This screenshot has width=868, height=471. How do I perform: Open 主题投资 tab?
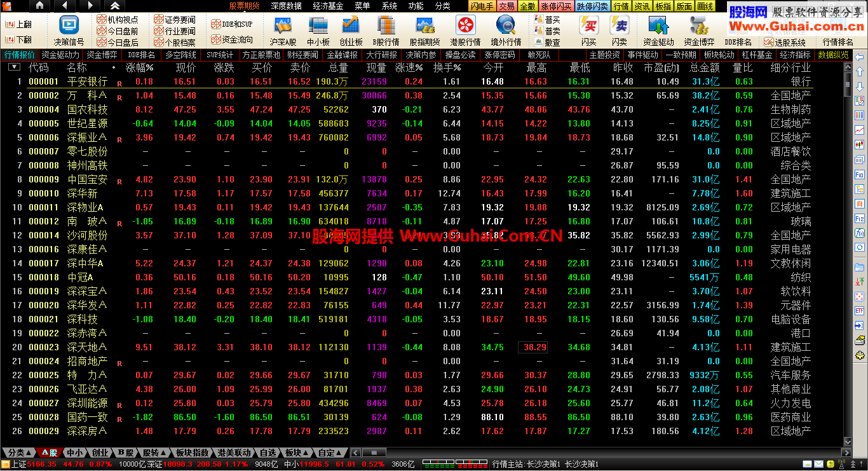pyautogui.click(x=604, y=55)
